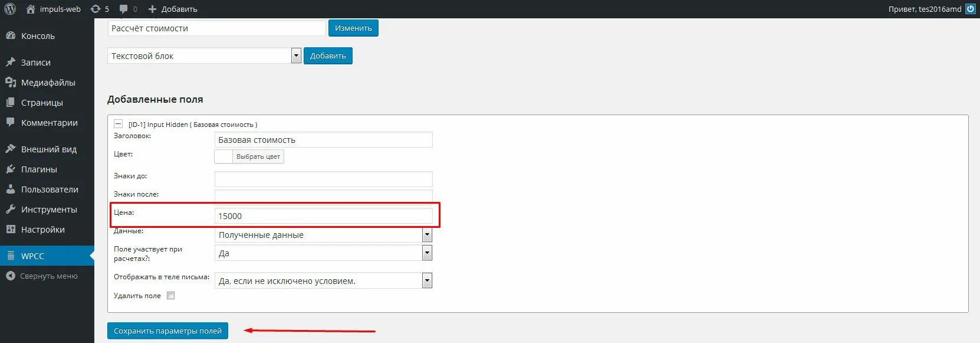Viewport: 980px width, 343px height.
Task: Collapse the ID-1 Input Hidden field block
Action: click(118, 124)
